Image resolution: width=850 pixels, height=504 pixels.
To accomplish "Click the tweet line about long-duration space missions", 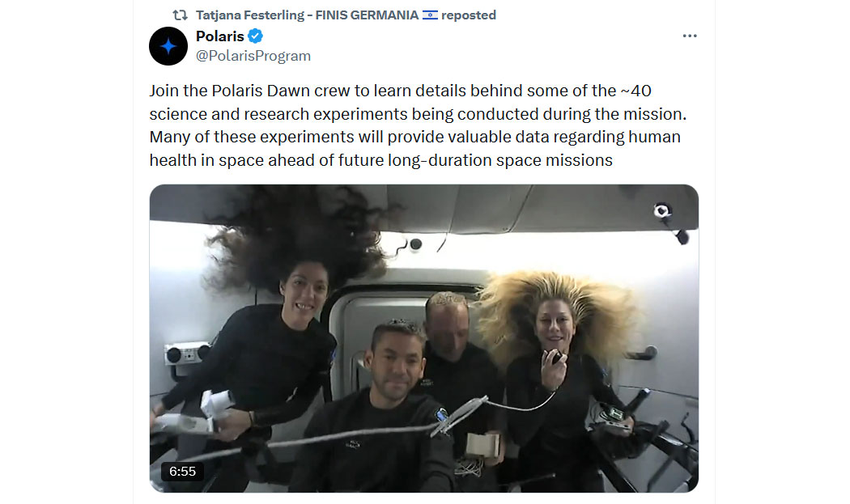I will [x=380, y=160].
